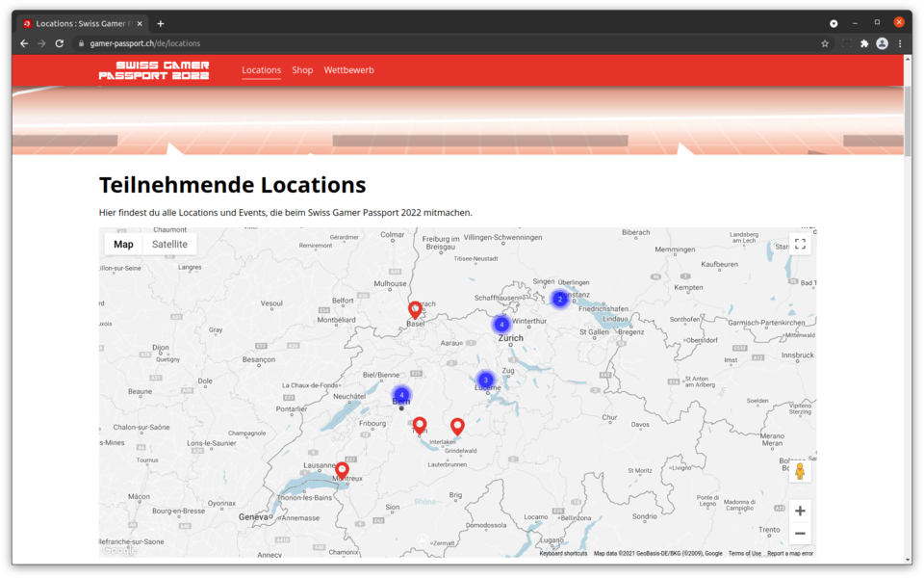This screenshot has height=578, width=924.
Task: Open the extensions puzzle icon
Action: point(864,43)
